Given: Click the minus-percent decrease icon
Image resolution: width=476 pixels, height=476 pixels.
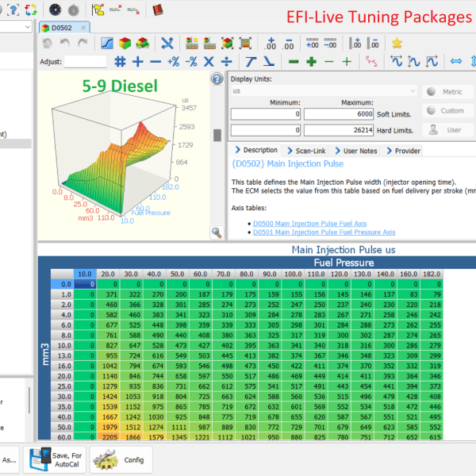Looking at the screenshot, I should tap(191, 62).
